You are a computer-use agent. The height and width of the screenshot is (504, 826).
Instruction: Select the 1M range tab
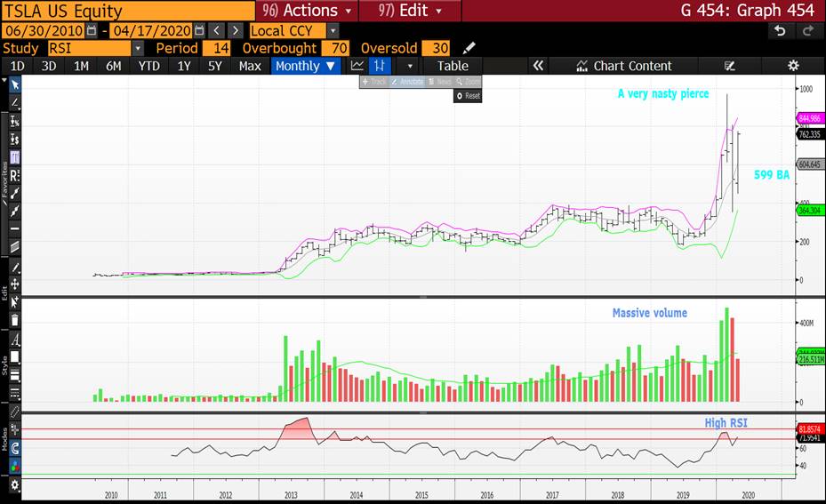point(81,66)
